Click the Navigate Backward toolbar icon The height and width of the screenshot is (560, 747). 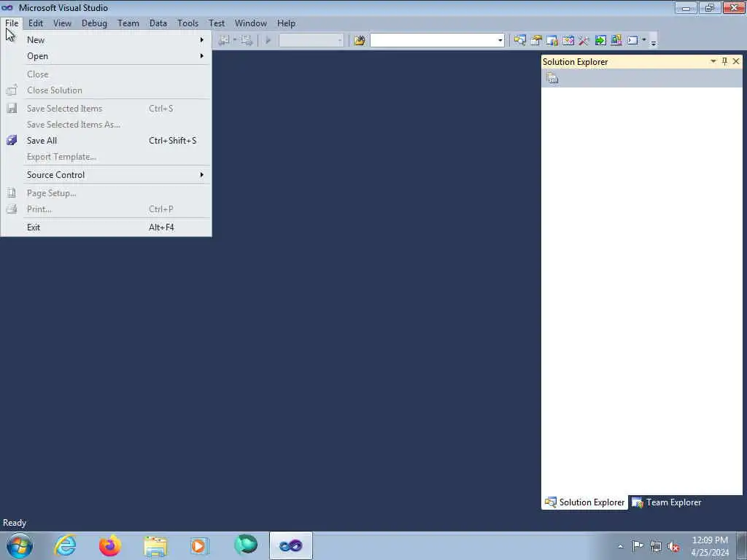(x=225, y=41)
